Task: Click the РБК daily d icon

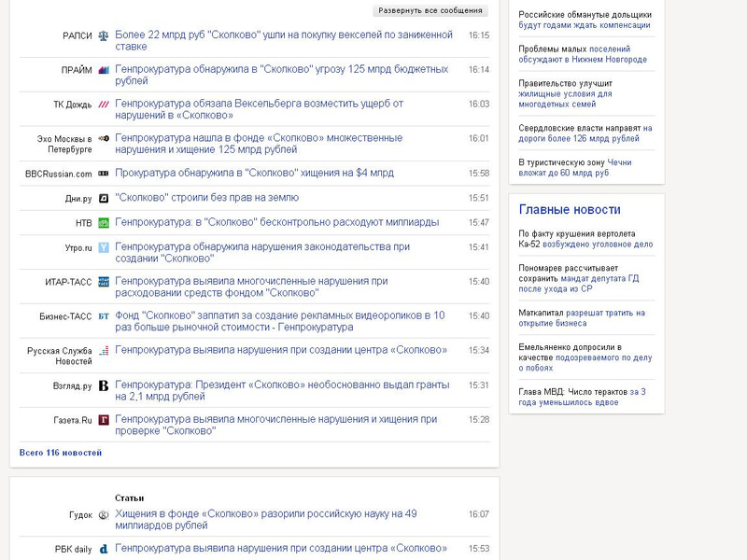Action: [x=104, y=549]
